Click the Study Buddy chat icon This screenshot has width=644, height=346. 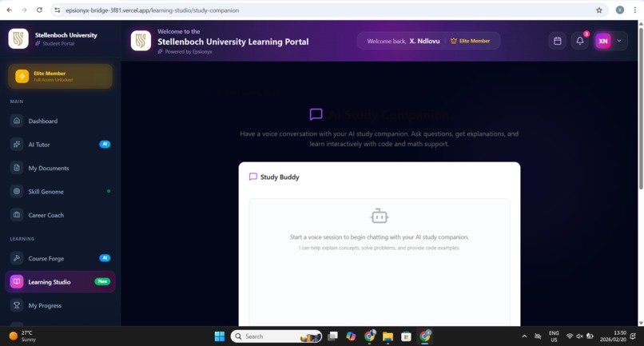253,177
